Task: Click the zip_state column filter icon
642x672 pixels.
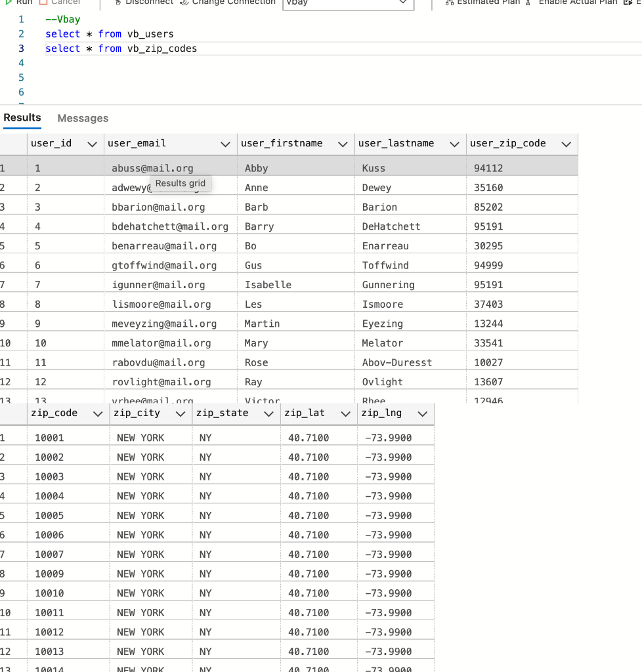Action: [x=268, y=413]
